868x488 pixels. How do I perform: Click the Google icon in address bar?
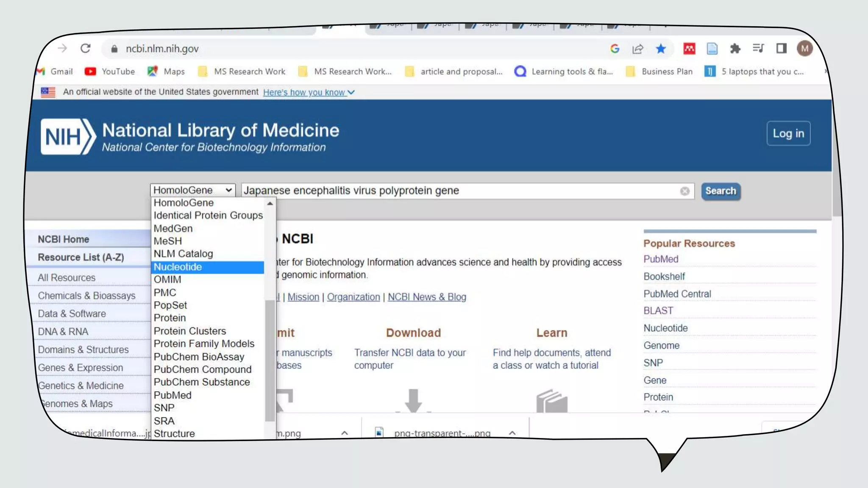[615, 49]
